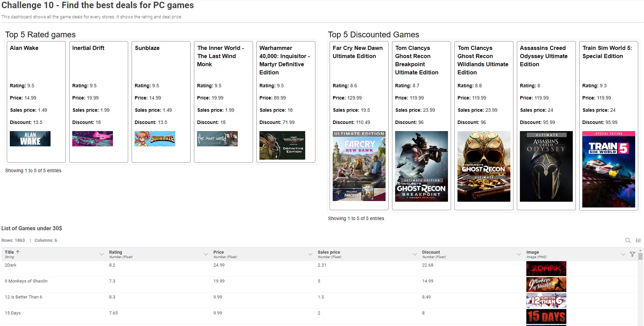The image size is (644, 326).
Task: Select Train Sim World 5: Special Edition title
Action: click(607, 52)
